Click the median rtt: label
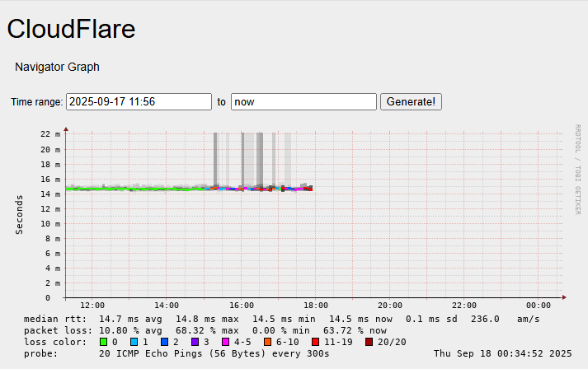The height and width of the screenshot is (369, 588). point(55,320)
